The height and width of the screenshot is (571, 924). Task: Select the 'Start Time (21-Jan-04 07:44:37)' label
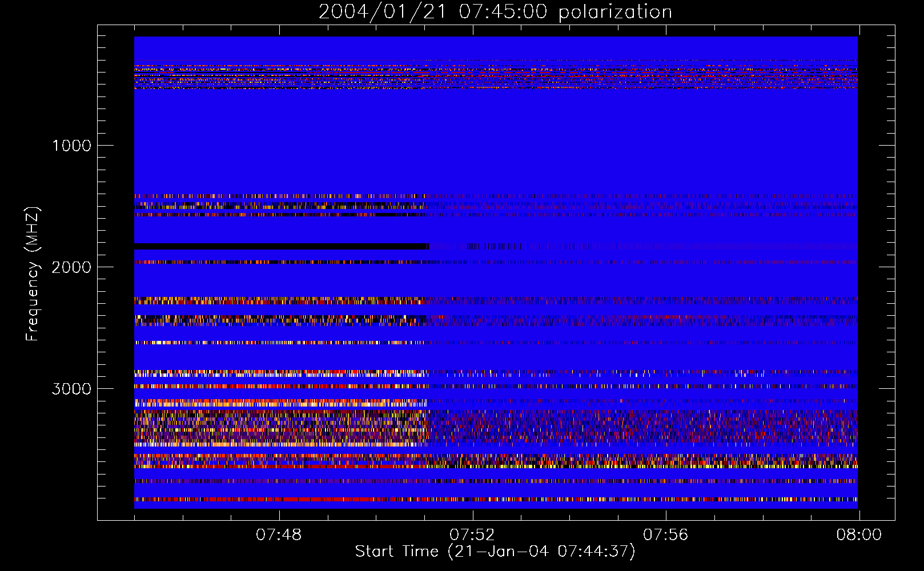point(495,552)
